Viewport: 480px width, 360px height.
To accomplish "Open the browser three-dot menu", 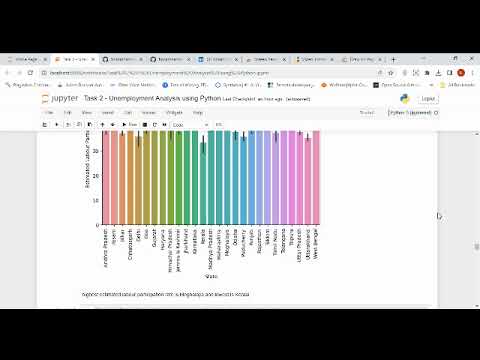I will coord(473,73).
